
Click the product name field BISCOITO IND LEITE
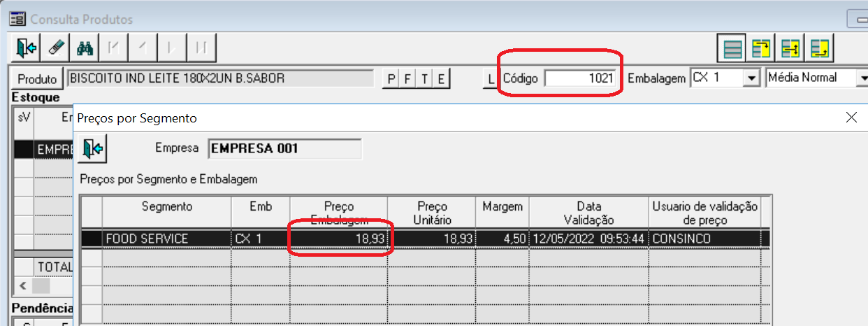coord(219,78)
